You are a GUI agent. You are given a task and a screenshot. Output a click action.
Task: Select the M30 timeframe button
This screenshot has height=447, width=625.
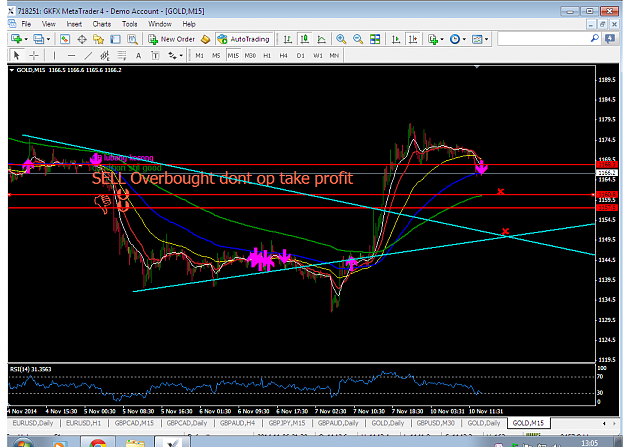tap(250, 55)
